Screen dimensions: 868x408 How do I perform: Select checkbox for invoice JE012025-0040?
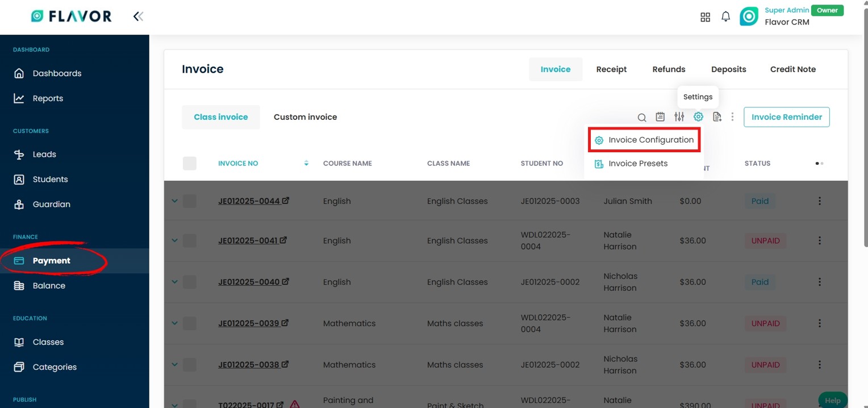(x=190, y=282)
